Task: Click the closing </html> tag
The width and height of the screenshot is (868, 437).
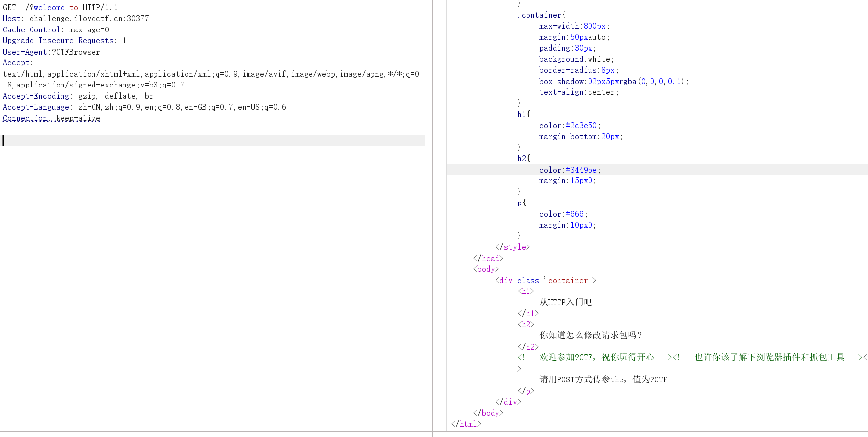Action: (x=466, y=424)
